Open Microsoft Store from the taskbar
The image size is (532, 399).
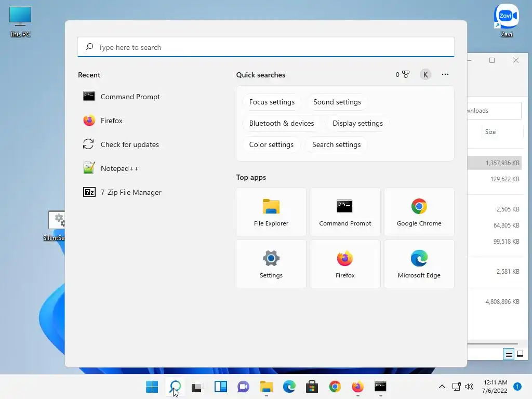(312, 387)
